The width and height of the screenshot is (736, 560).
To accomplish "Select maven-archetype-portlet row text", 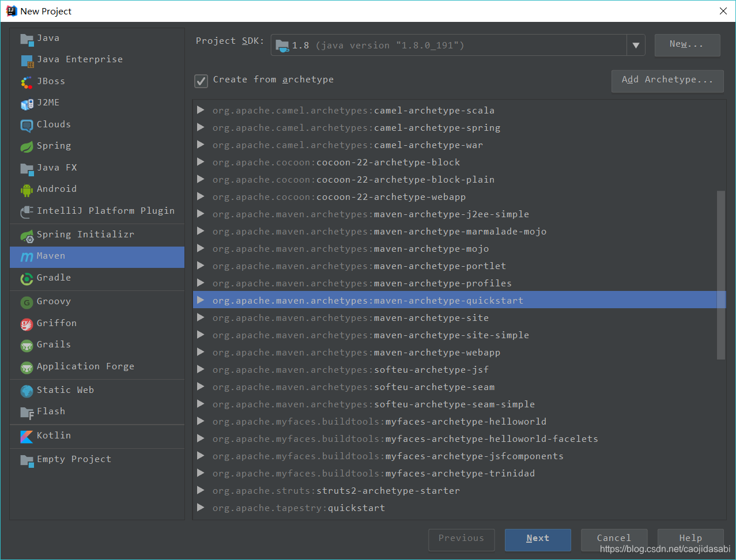I will point(360,266).
